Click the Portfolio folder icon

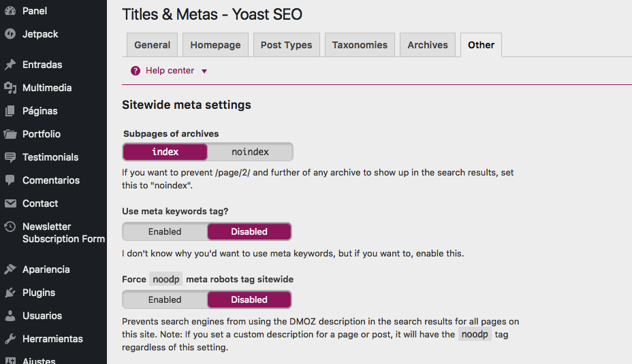(10, 134)
